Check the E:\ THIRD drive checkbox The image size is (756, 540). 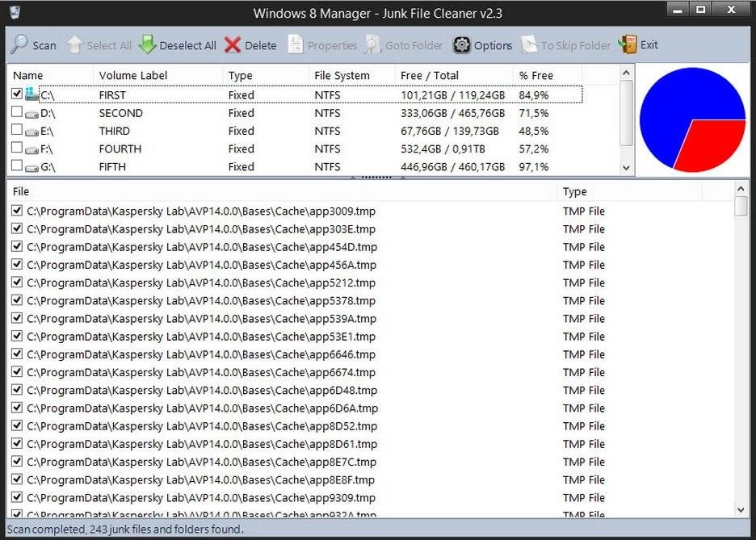tap(17, 130)
